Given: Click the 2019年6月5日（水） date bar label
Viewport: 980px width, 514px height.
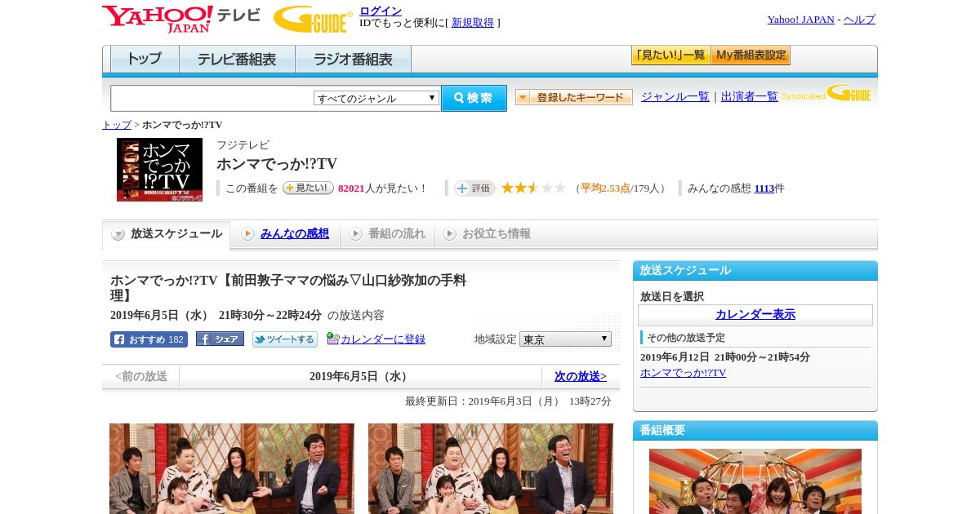Looking at the screenshot, I should [x=360, y=377].
